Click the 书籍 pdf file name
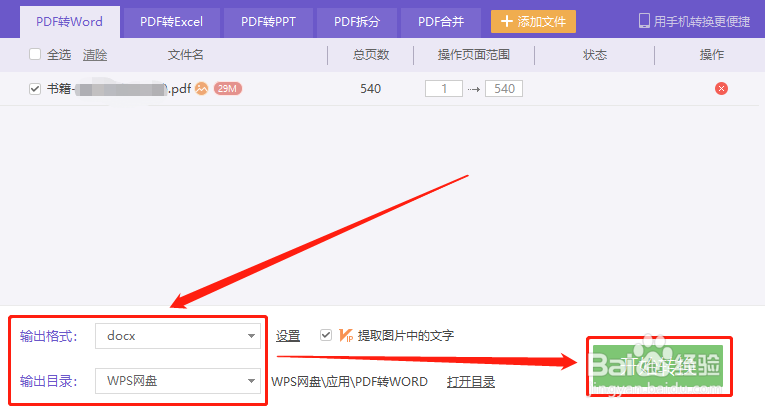This screenshot has height=416, width=765. tap(119, 89)
